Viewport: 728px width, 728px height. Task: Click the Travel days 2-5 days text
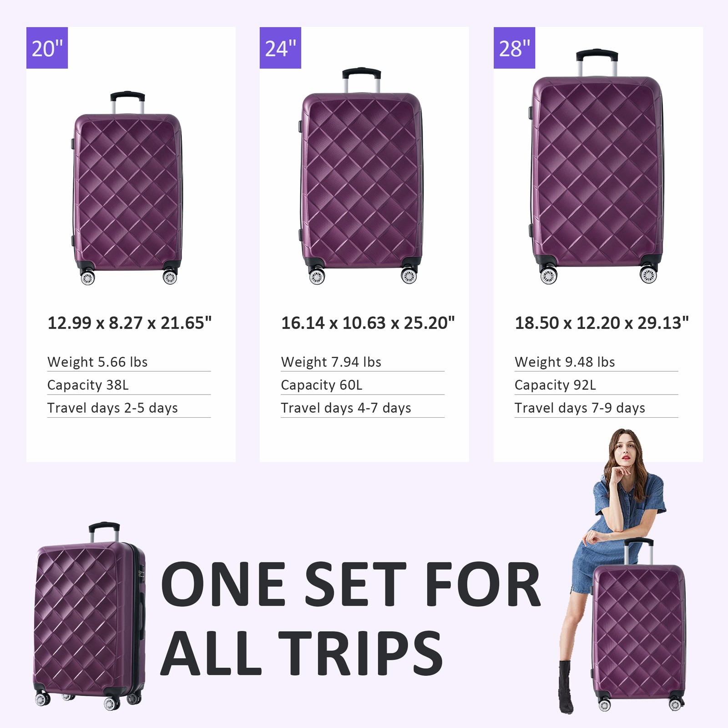tap(112, 408)
